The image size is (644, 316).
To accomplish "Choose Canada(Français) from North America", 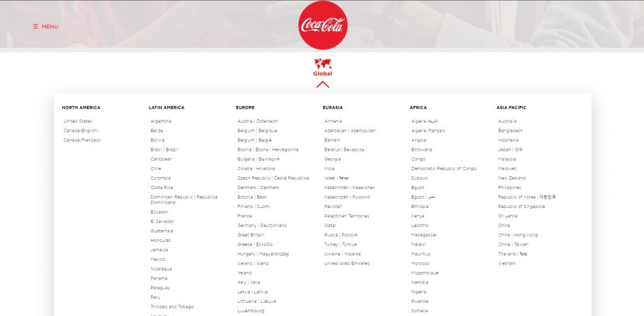I will pos(82,140).
